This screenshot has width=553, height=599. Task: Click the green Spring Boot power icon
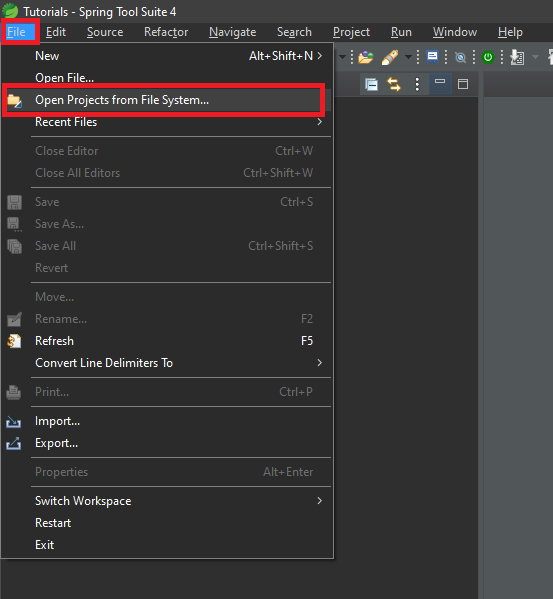(x=488, y=57)
